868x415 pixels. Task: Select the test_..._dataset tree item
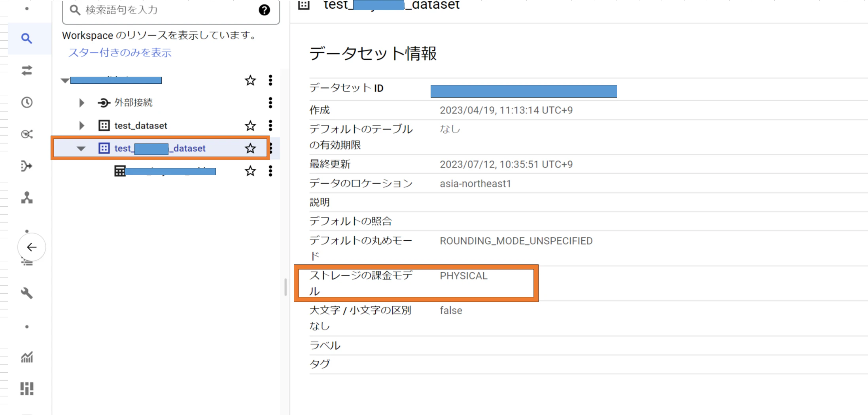tap(160, 148)
